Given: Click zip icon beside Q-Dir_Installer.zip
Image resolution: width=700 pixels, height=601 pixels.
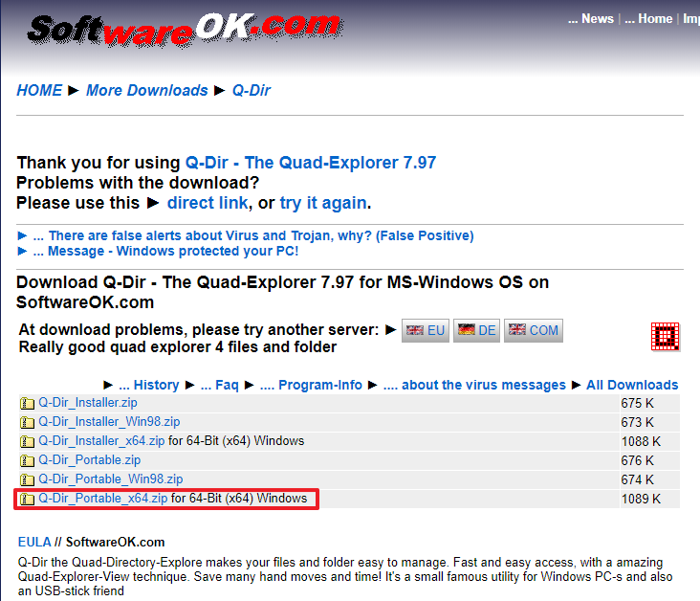Looking at the screenshot, I should (27, 404).
